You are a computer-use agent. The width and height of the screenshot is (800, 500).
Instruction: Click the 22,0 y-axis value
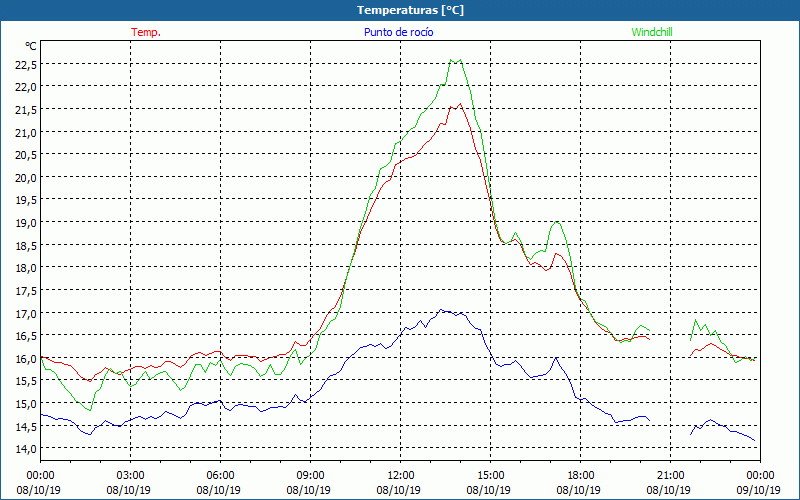coord(26,87)
